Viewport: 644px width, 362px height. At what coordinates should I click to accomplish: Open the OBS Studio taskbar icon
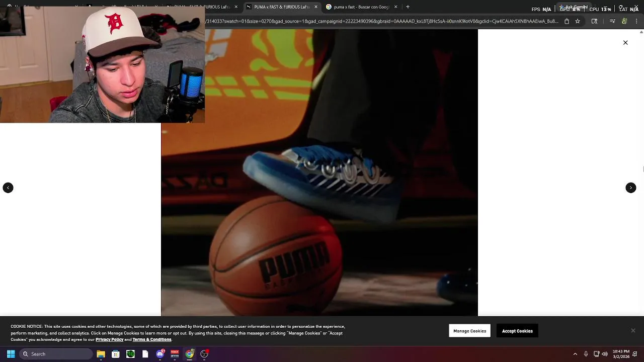coord(204,354)
